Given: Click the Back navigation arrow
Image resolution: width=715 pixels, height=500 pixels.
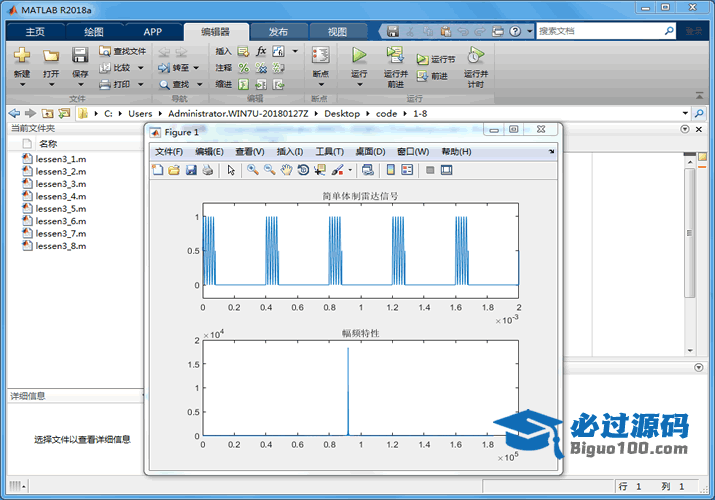Looking at the screenshot, I should click(x=14, y=113).
